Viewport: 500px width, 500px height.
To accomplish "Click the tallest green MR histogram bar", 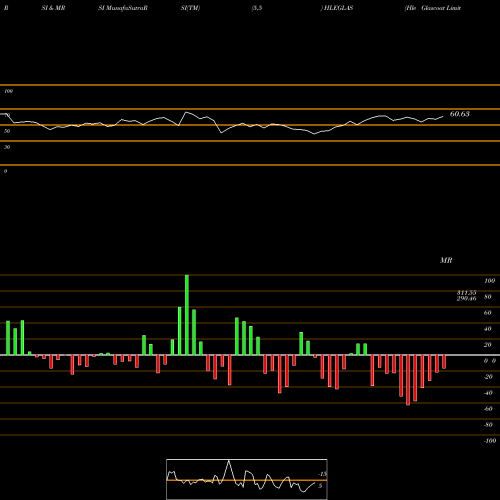I will click(x=187, y=315).
